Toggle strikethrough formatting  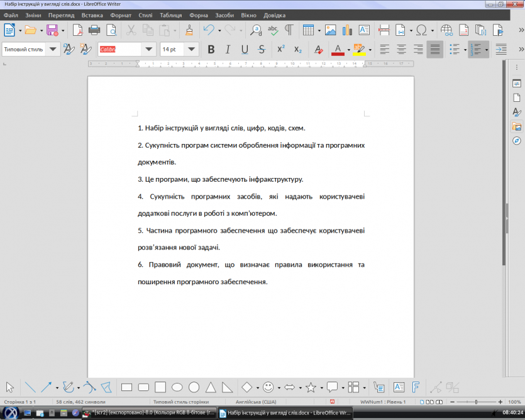pyautogui.click(x=261, y=48)
